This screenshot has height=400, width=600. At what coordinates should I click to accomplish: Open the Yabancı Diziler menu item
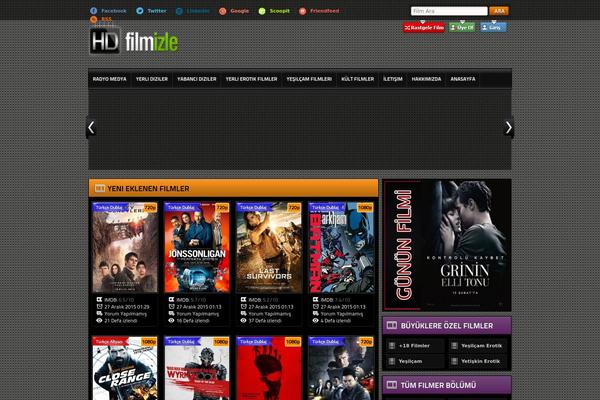click(197, 79)
